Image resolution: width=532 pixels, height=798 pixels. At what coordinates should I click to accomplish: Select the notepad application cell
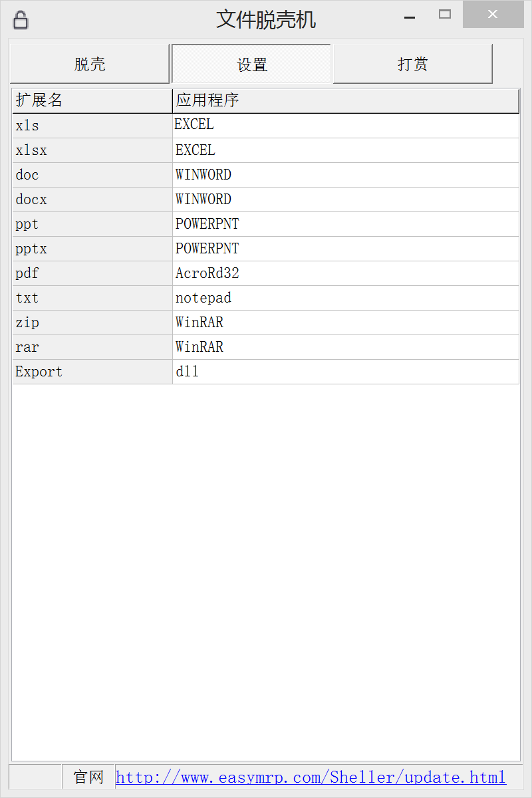click(346, 298)
